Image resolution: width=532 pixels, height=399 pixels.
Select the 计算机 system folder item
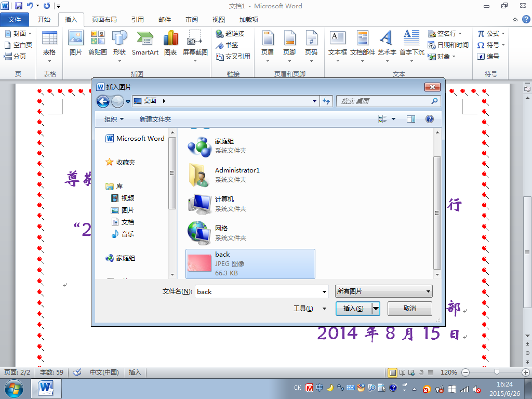point(250,204)
